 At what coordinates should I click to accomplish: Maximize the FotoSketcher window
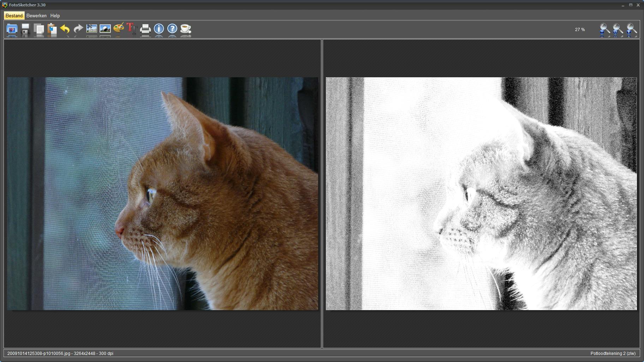tap(631, 5)
